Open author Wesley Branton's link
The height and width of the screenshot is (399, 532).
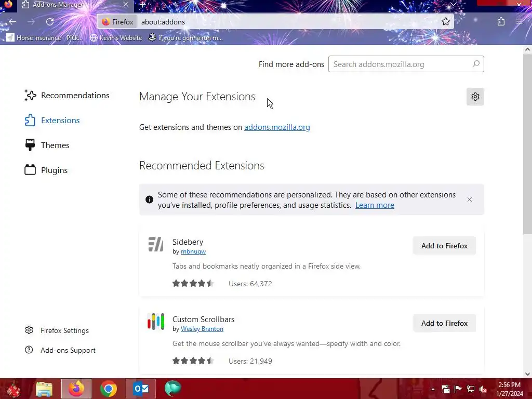click(x=202, y=329)
